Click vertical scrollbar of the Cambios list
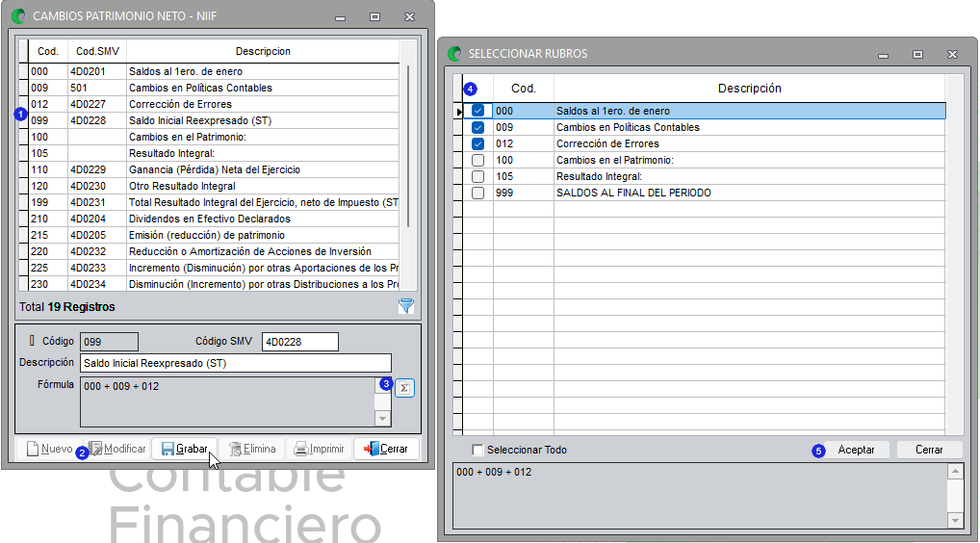 coord(408,147)
